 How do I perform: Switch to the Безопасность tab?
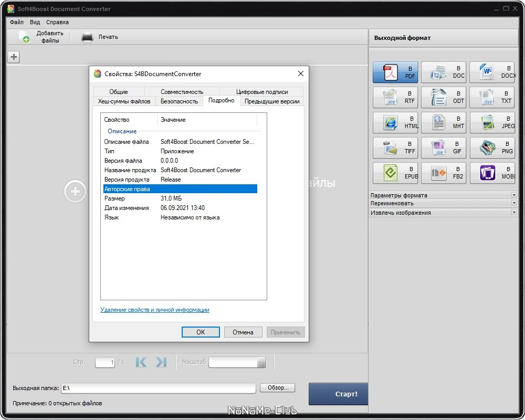point(179,101)
